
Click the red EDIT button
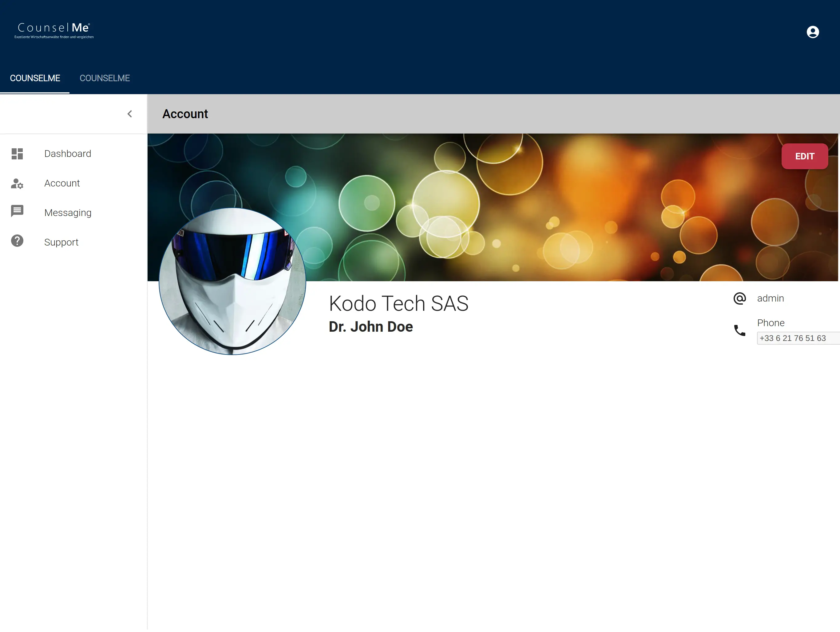point(805,156)
